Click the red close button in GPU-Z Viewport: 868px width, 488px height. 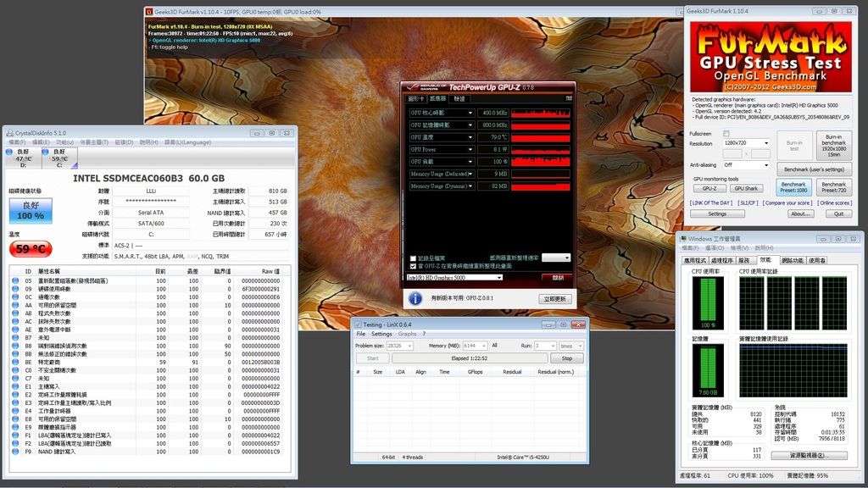(558, 278)
